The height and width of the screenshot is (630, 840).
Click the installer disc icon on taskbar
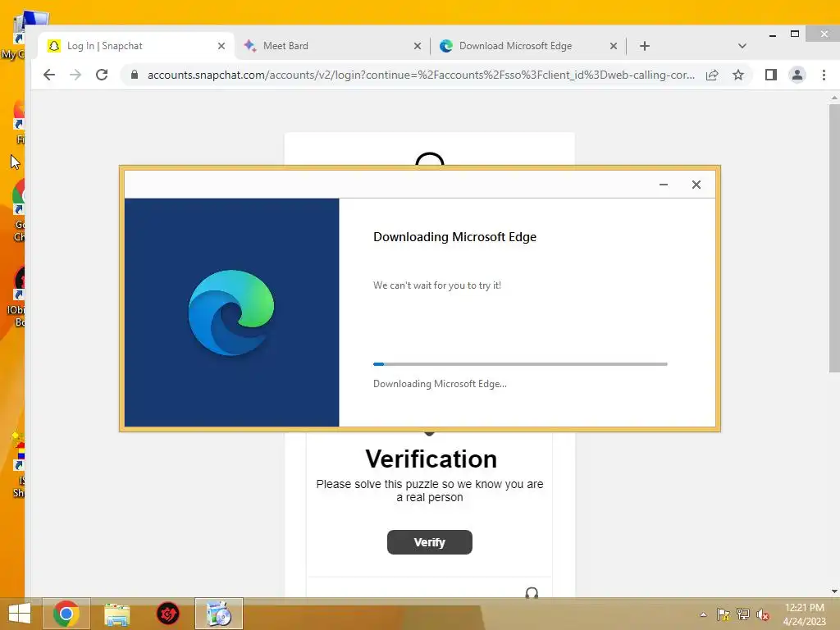(x=218, y=614)
